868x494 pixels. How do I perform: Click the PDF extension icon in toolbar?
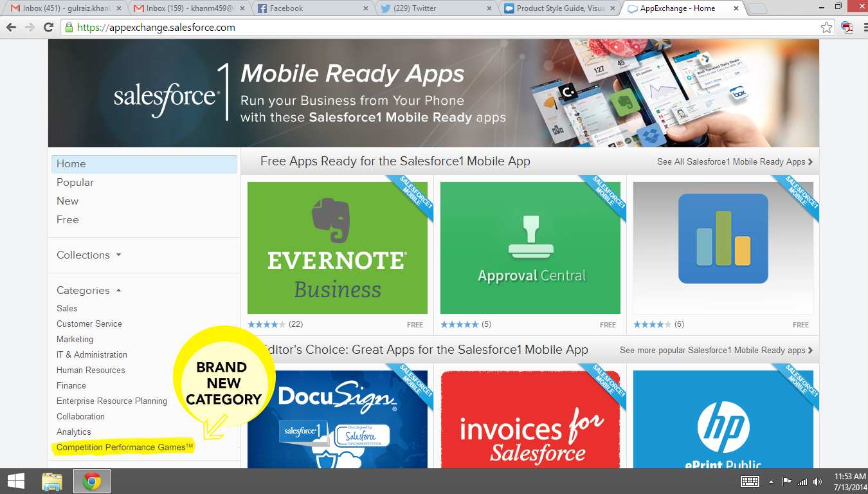click(847, 28)
